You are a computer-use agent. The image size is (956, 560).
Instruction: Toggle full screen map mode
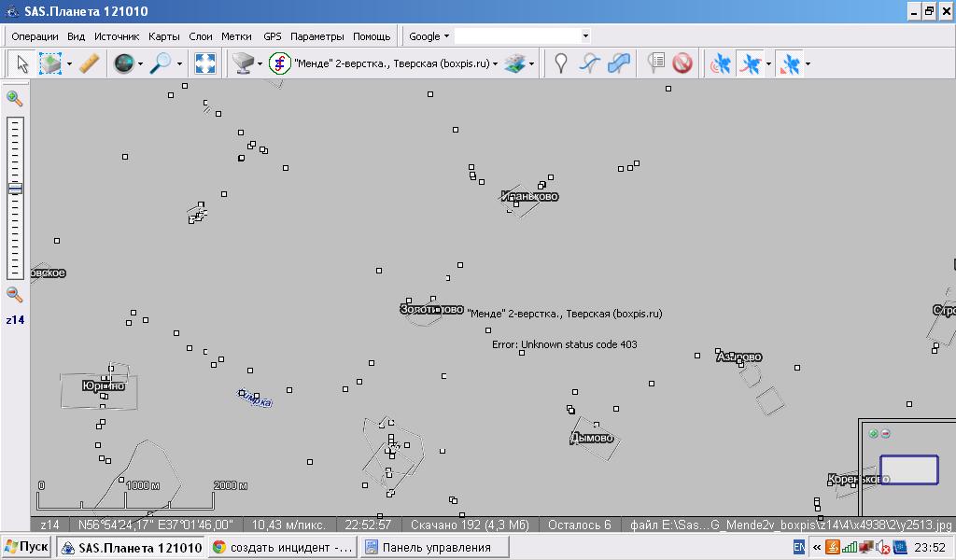pyautogui.click(x=205, y=63)
